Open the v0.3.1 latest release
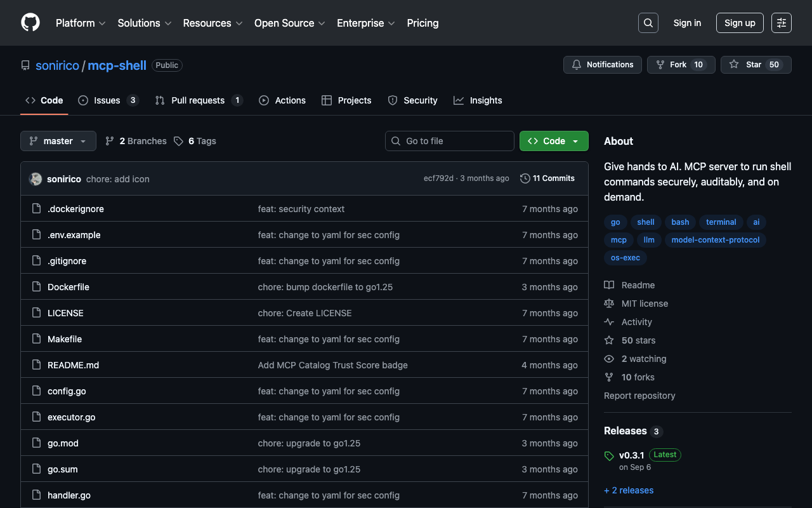 click(631, 455)
